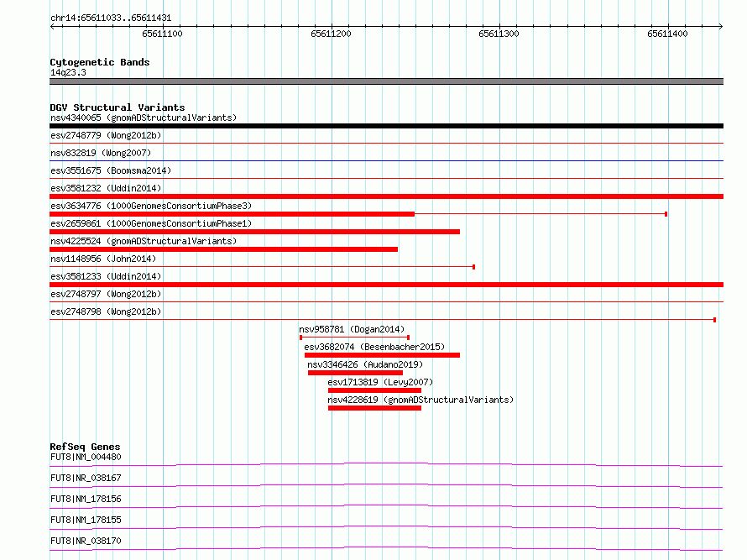
Task: Click the DGV Structural Variants track title
Action: tap(118, 107)
